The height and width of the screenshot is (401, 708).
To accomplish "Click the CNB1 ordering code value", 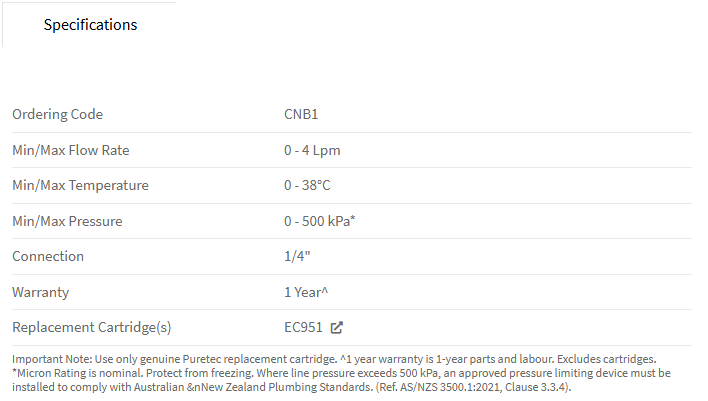I will click(301, 114).
